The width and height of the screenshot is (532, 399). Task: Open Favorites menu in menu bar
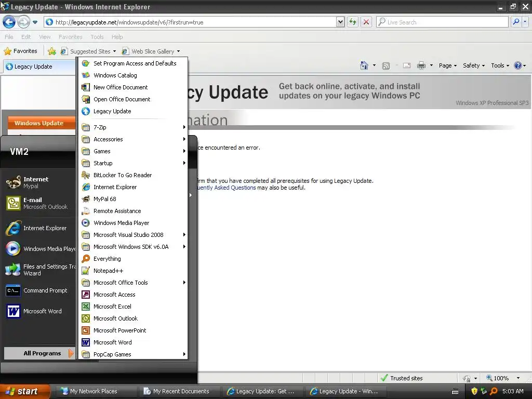tap(71, 37)
